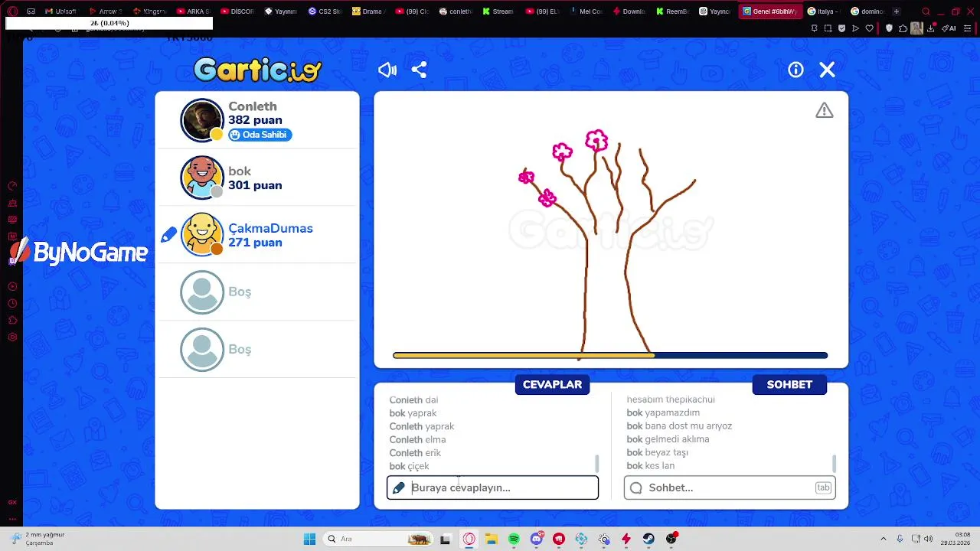Click the browser snapshot icon
The image size is (980, 551).
pos(828,28)
